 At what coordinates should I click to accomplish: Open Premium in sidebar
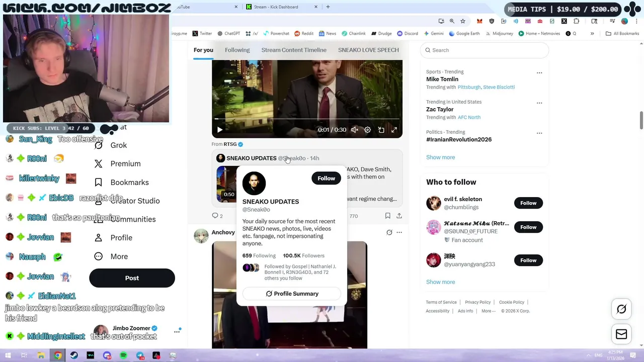118,164
